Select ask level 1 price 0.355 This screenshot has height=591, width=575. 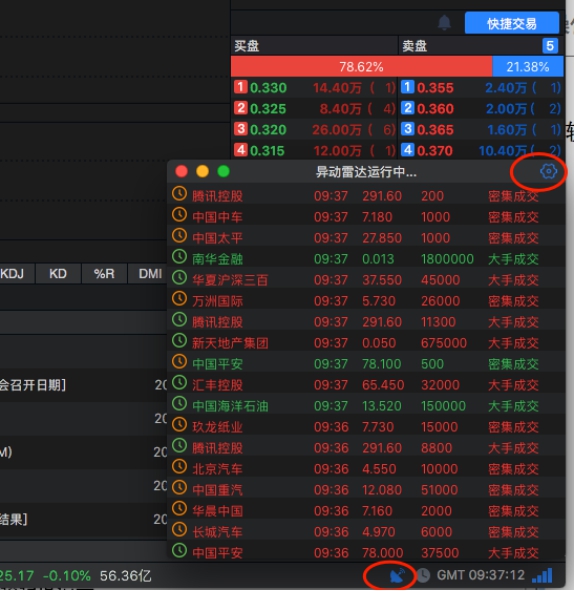pos(435,88)
